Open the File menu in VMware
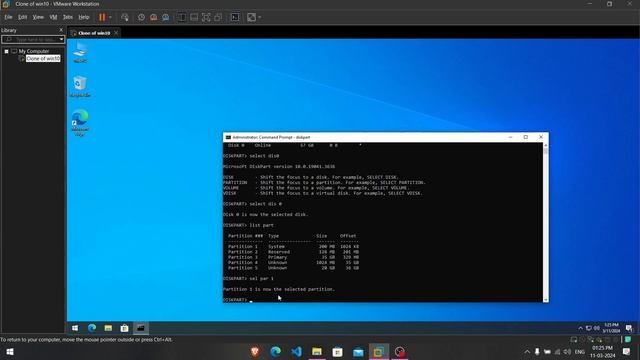This screenshot has width=640, height=360. 8,17
